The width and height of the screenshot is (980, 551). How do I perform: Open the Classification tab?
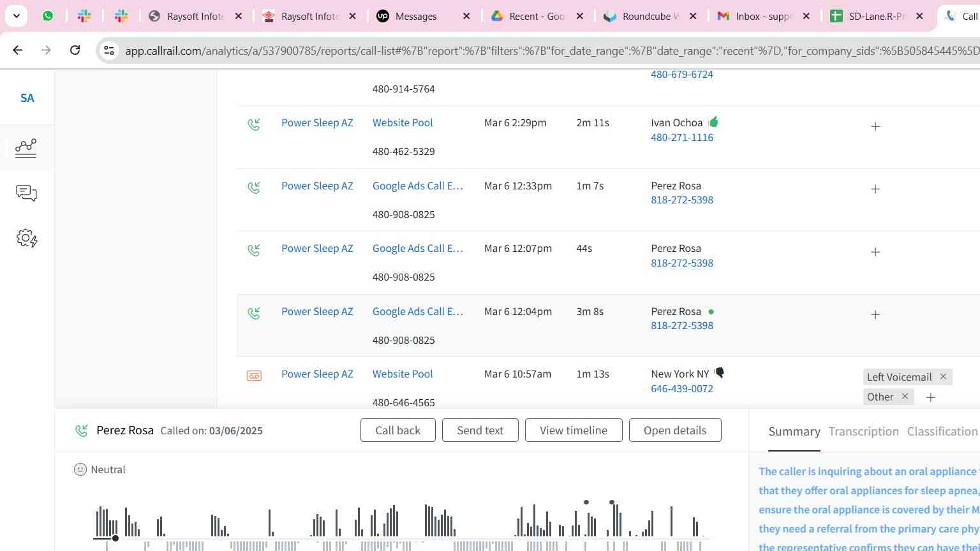click(942, 432)
